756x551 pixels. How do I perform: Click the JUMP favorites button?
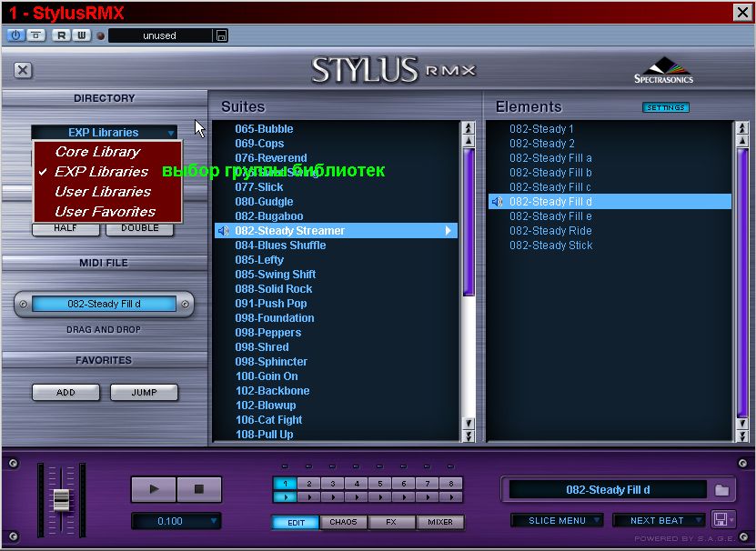click(x=144, y=393)
